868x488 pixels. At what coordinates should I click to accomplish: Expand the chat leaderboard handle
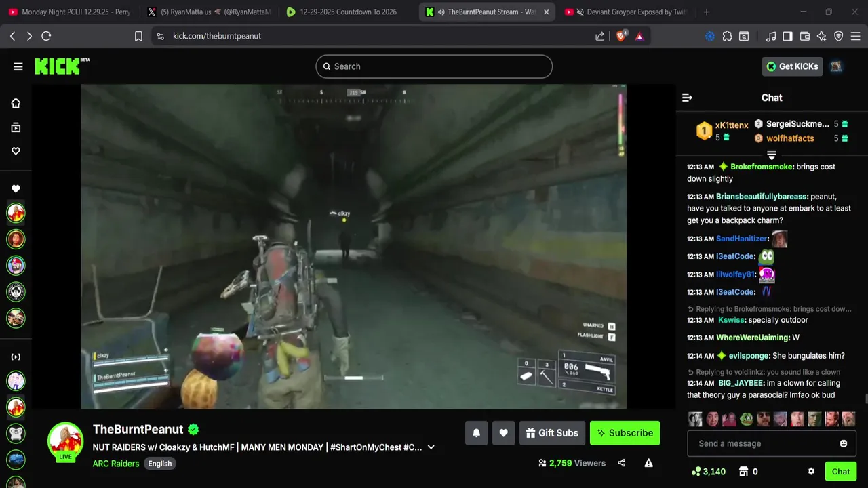772,155
